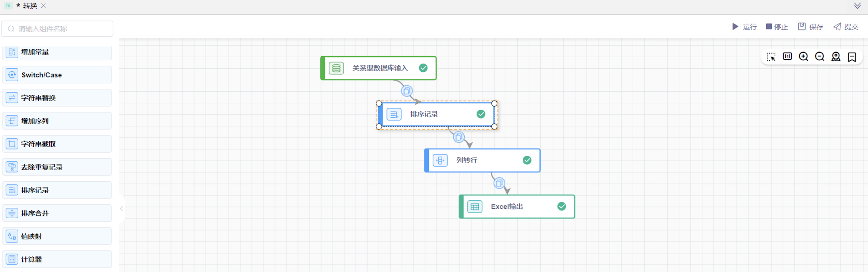Save the workflow with 保存
This screenshot has height=272, width=868.
point(810,27)
